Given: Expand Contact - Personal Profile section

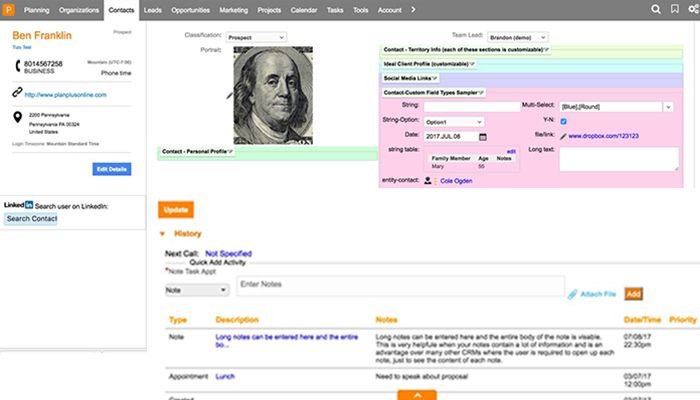Looking at the screenshot, I should [x=197, y=151].
